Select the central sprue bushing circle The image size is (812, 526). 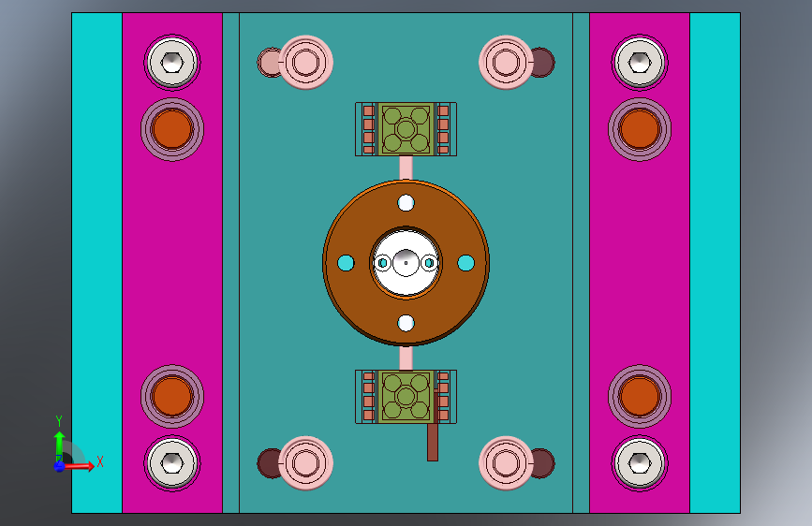tap(406, 263)
